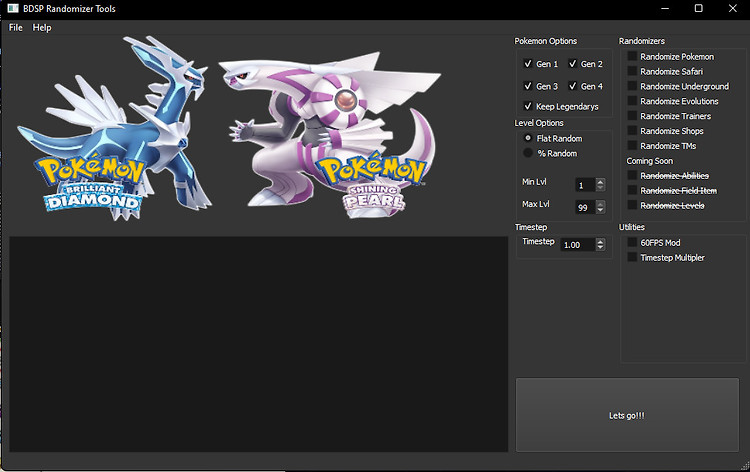Close the BDSP Randomizer Tools window
The height and width of the screenshot is (472, 750).
pyautogui.click(x=732, y=8)
